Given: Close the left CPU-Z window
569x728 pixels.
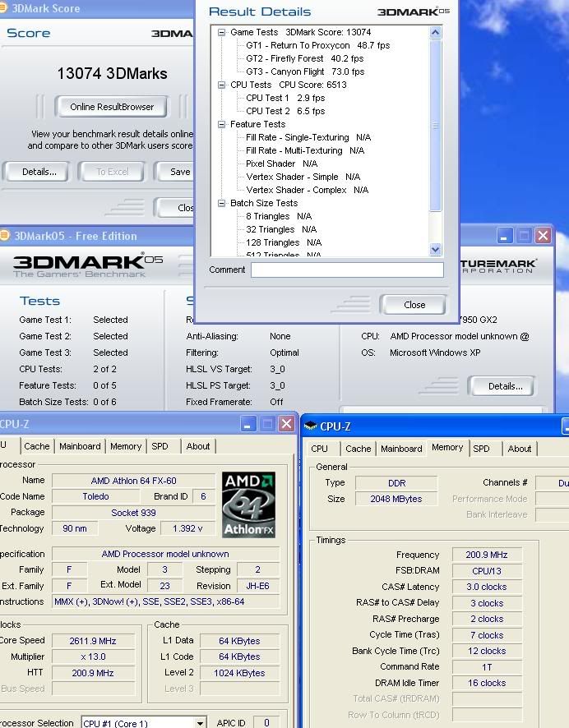Looking at the screenshot, I should [287, 423].
